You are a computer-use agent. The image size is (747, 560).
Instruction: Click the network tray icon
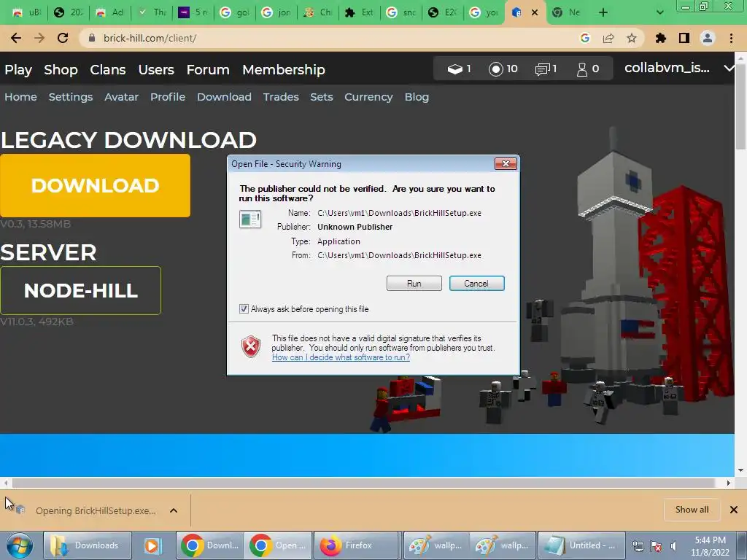tap(638, 545)
